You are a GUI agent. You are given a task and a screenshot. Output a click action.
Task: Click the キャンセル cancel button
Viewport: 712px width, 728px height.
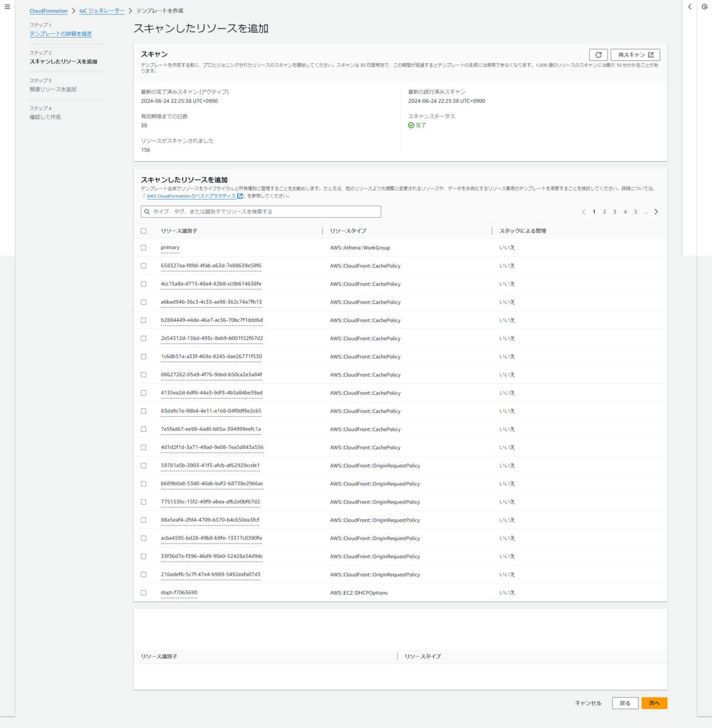pyautogui.click(x=588, y=703)
